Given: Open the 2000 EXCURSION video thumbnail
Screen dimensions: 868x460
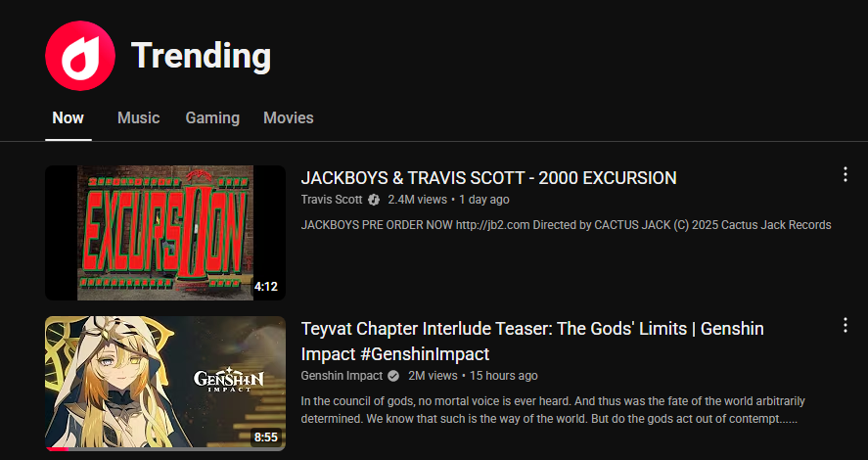Looking at the screenshot, I should click(x=165, y=233).
